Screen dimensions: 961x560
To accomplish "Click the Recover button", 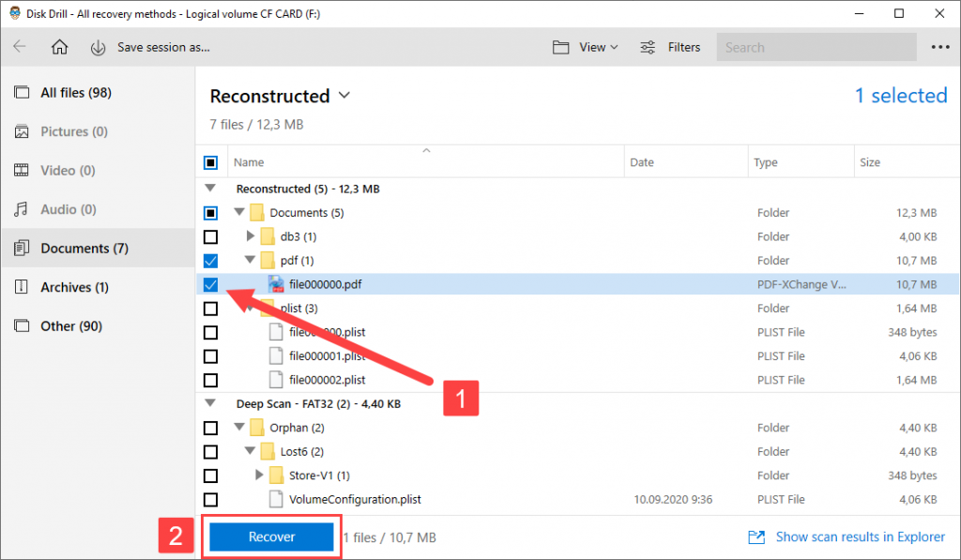I will (x=270, y=537).
